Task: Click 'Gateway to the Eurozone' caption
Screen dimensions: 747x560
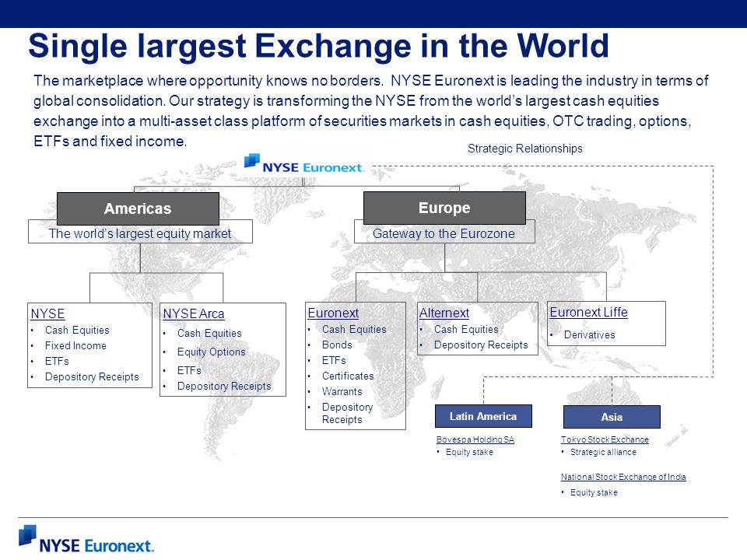Action: pyautogui.click(x=444, y=233)
